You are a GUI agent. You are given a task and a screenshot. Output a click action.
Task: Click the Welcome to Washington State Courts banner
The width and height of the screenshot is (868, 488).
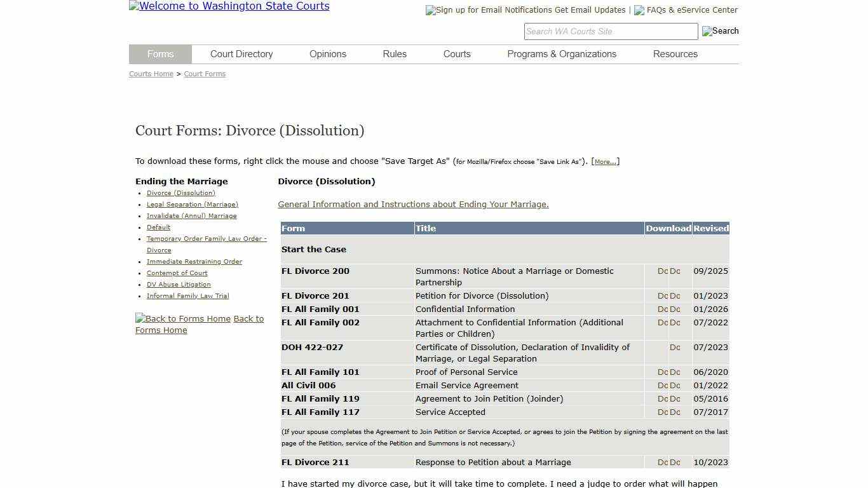(x=229, y=6)
